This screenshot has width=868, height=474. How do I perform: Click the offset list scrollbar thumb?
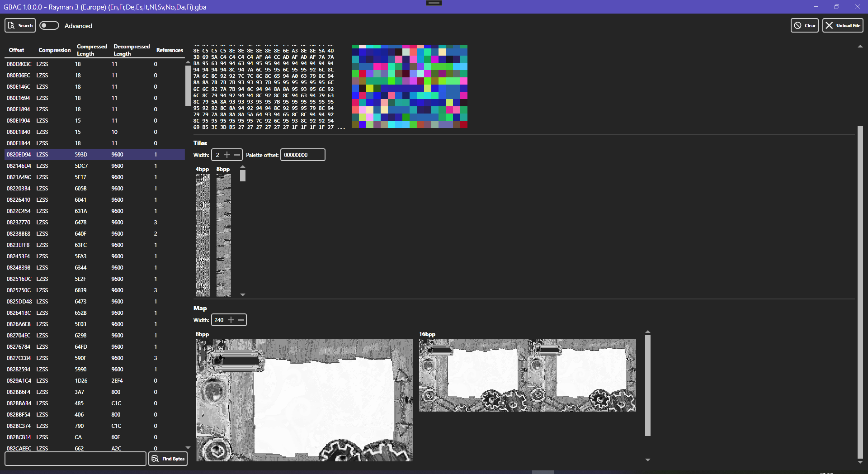point(188,86)
